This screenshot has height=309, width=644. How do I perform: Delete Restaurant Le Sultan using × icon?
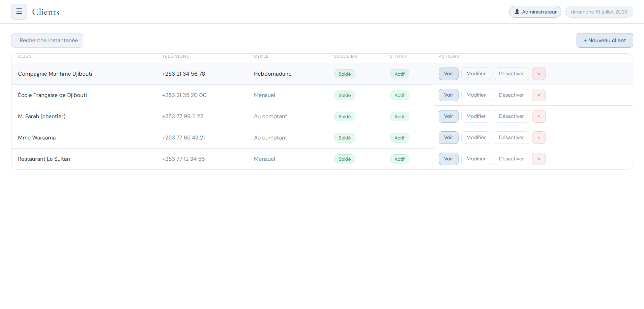[x=538, y=159]
